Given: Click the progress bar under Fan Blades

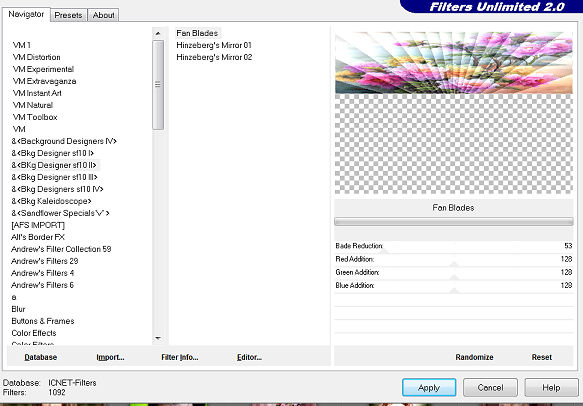Looking at the screenshot, I should point(454,222).
